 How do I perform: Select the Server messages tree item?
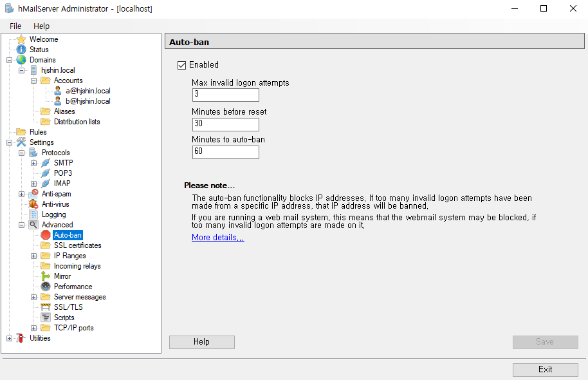pos(80,297)
